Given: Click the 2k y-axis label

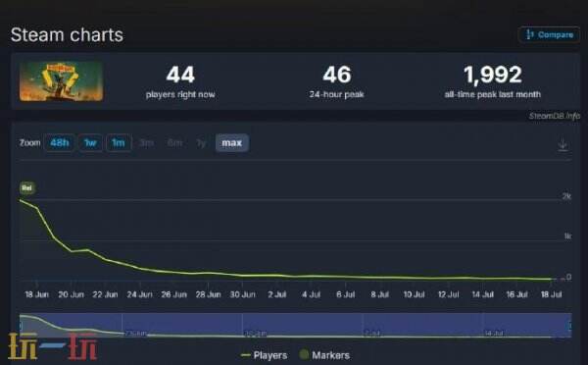Looking at the screenshot, I should pos(566,196).
